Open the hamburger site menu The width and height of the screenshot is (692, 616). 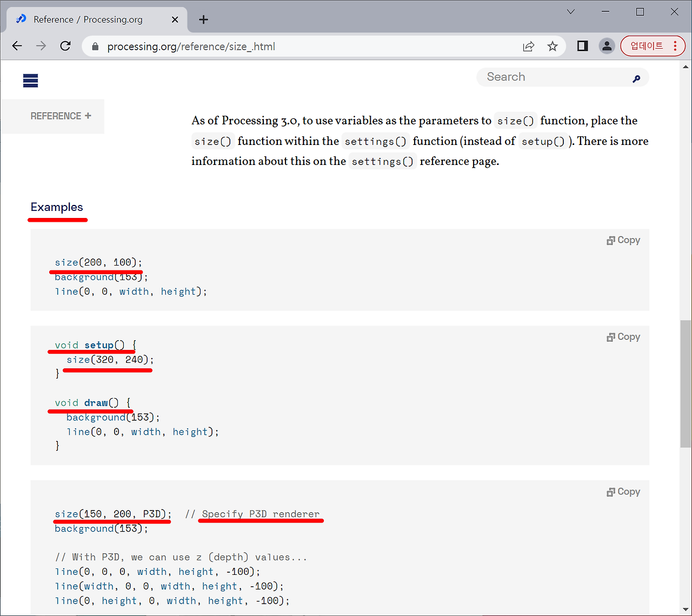click(x=31, y=81)
